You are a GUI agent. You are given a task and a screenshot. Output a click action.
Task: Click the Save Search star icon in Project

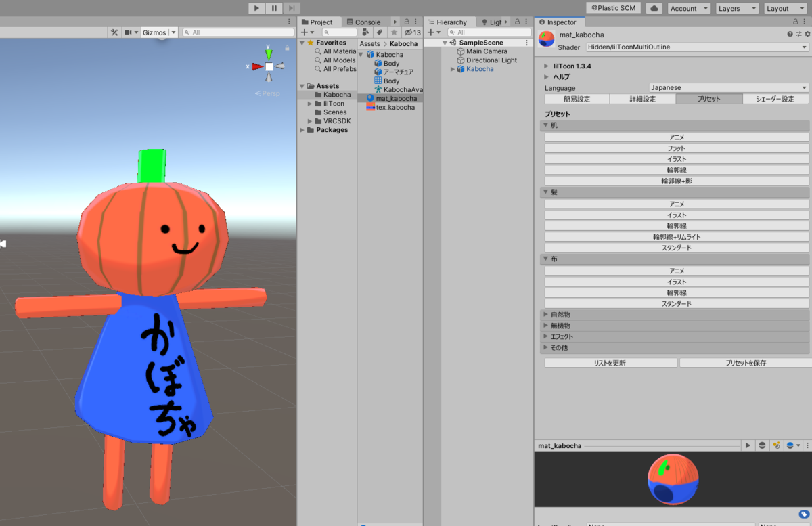(x=393, y=32)
